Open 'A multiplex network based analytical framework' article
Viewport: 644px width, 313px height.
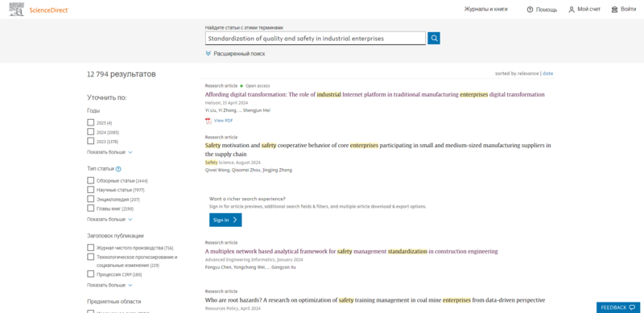[x=351, y=251]
